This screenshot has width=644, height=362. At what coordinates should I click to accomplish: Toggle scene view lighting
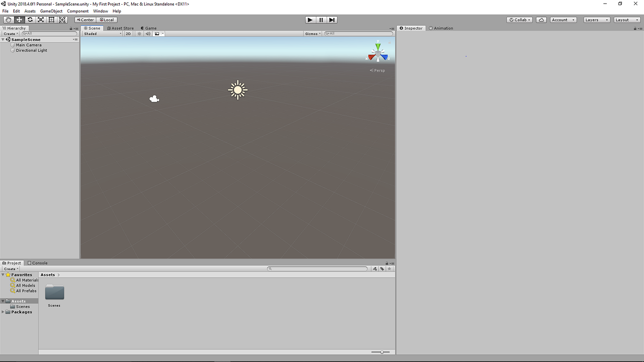click(139, 33)
